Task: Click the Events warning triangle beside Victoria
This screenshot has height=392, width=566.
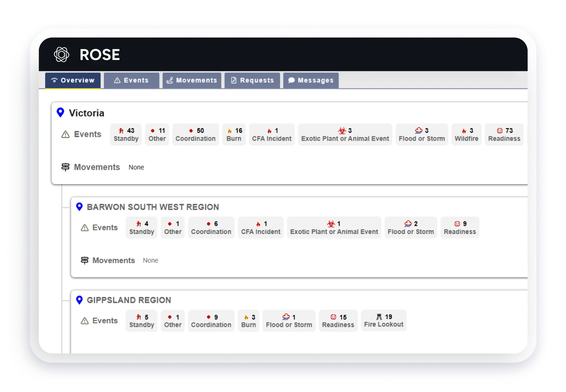Action: (x=65, y=134)
